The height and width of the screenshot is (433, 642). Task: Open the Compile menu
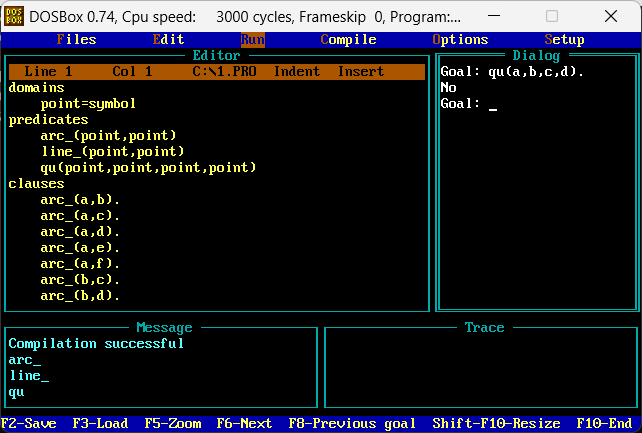[x=348, y=40]
